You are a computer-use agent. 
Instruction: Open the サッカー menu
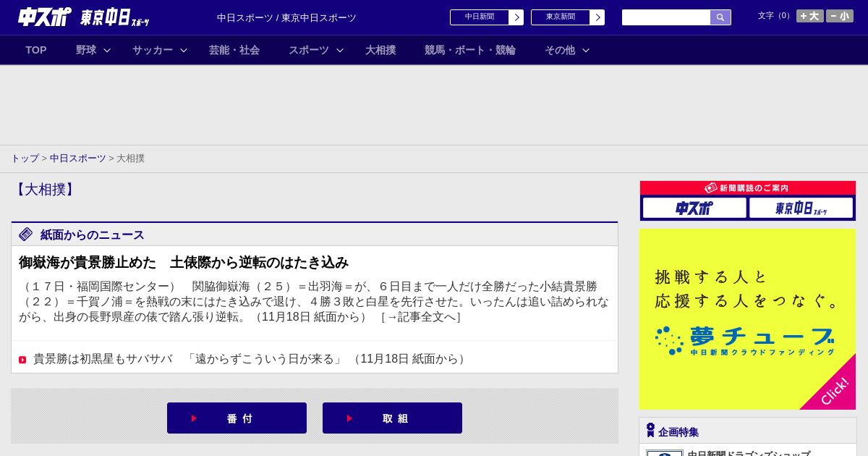(x=153, y=50)
